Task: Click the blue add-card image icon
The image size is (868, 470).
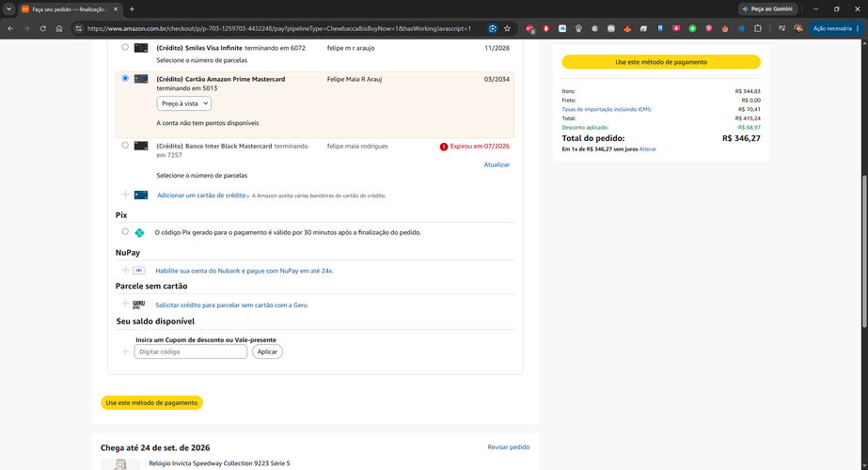Action: [x=141, y=195]
